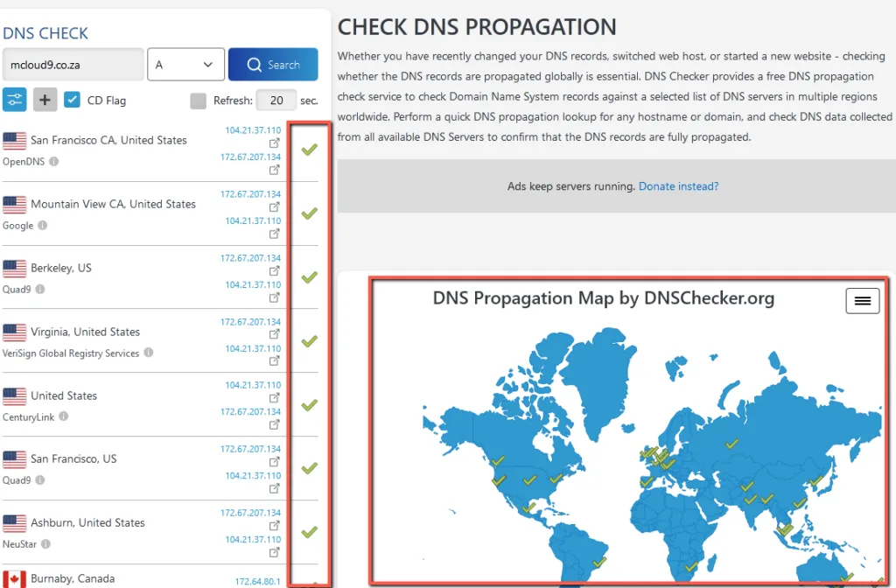Open external link icon under San Francisco Quad9 172.67.207.134
Viewport: 896px width, 588px height.
coord(274,462)
